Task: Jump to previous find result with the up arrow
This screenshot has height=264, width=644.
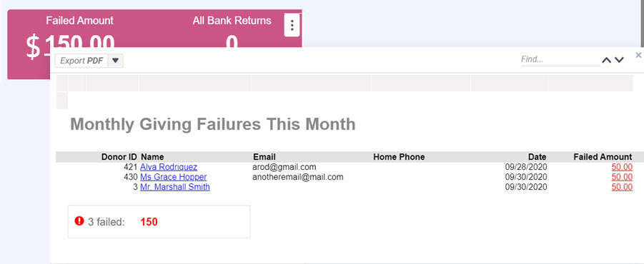Action: click(607, 60)
